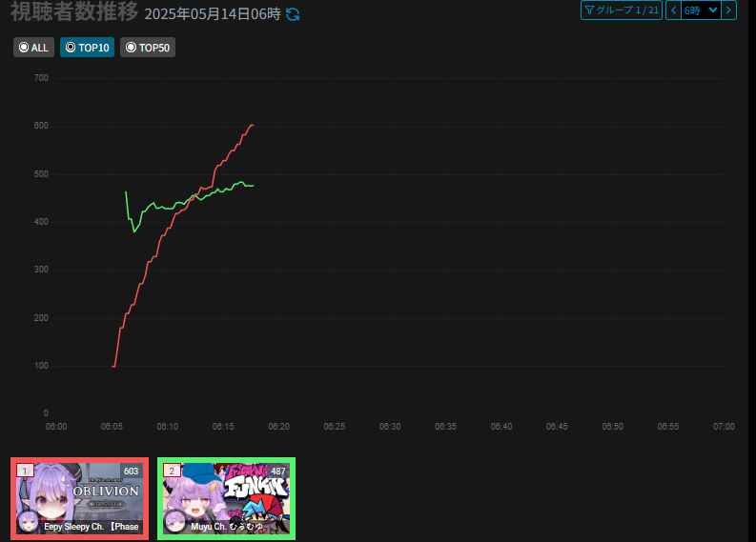This screenshot has height=542, width=756.
Task: Open the Eepy Sleepy Ch. Oblivion stream thumbnail
Action: (x=79, y=498)
